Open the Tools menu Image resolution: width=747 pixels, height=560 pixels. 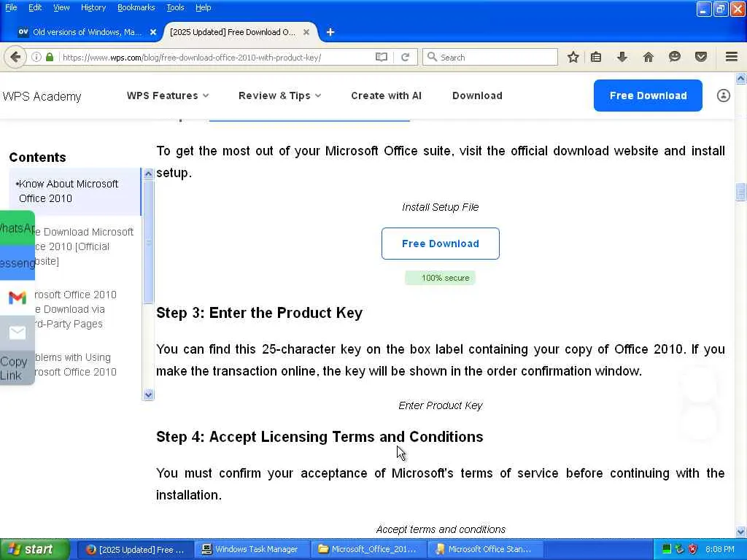pos(175,7)
